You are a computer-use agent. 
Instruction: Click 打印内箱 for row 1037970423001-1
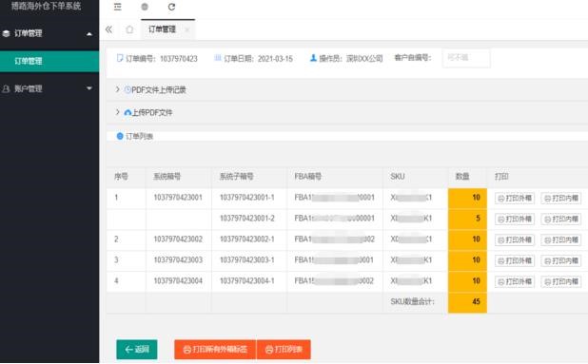coord(561,198)
